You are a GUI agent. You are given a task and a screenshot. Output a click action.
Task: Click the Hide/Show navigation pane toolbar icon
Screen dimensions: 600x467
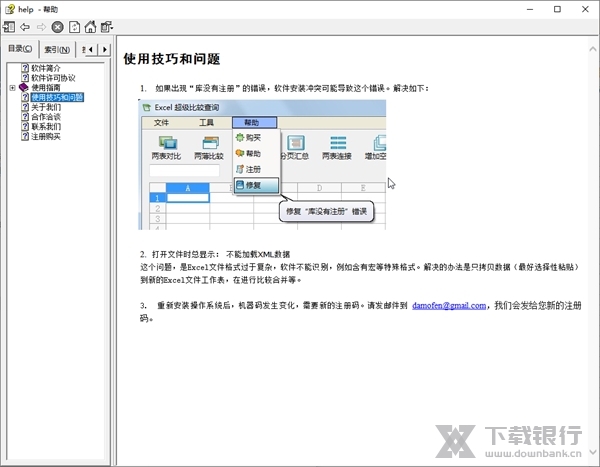pos(9,27)
